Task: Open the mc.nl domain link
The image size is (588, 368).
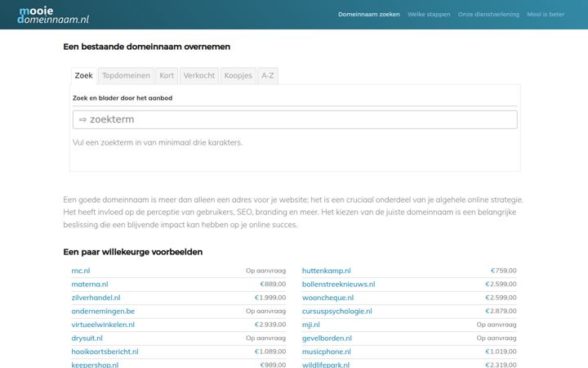Action: point(81,271)
